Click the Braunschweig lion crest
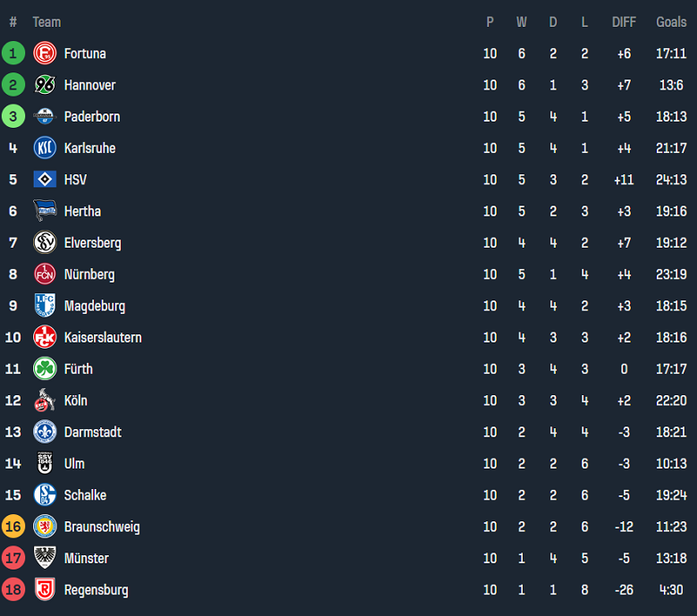Screen dimensions: 697x616 45,527
